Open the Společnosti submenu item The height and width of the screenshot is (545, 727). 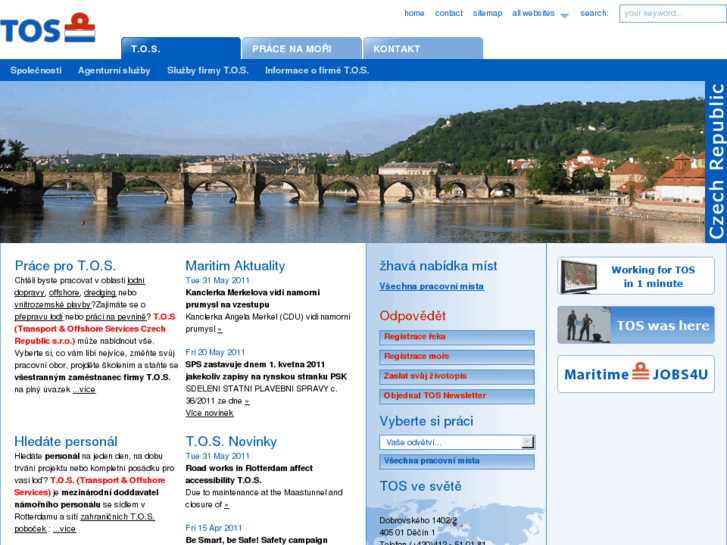click(x=36, y=71)
